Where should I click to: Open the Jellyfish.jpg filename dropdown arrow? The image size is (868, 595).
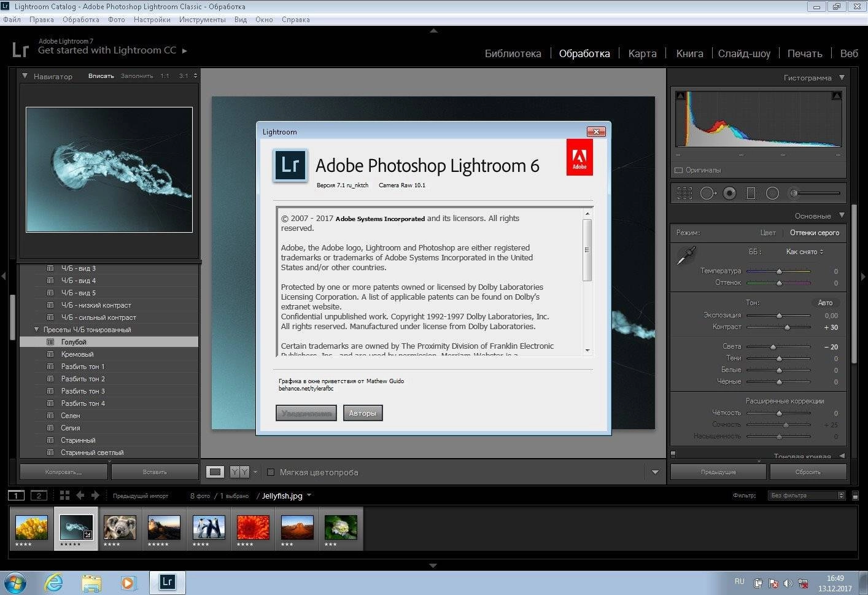(309, 496)
